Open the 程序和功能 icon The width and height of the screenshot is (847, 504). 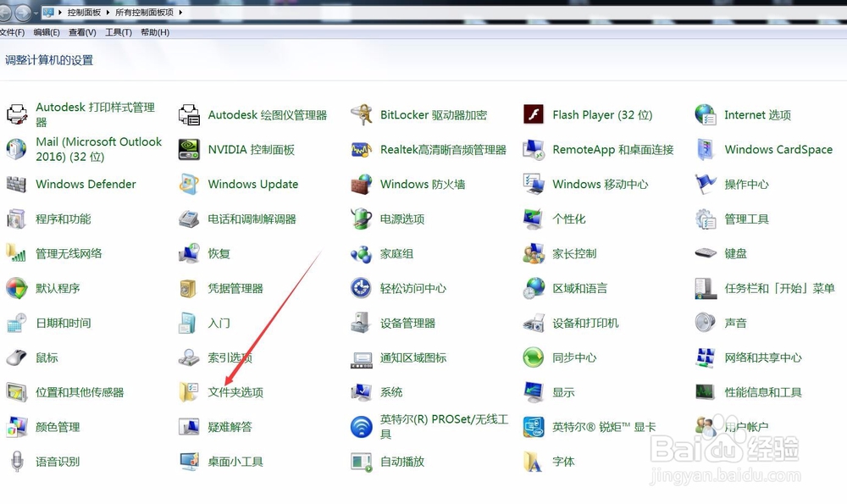pyautogui.click(x=17, y=219)
